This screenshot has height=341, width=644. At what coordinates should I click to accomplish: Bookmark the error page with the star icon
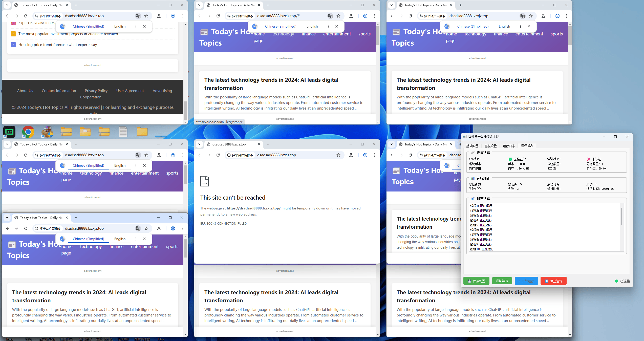coord(338,155)
